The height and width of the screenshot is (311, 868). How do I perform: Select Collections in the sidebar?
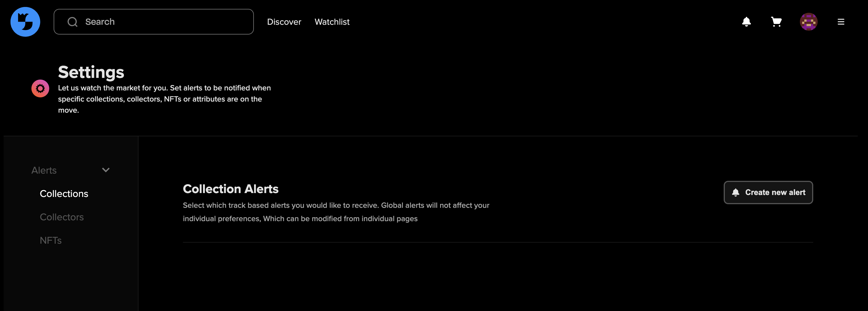pos(64,194)
